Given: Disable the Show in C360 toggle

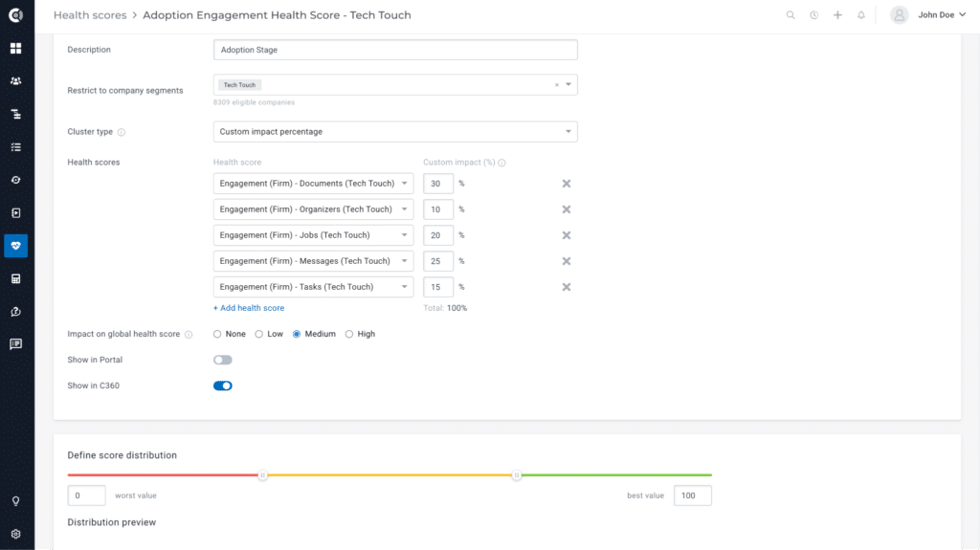Looking at the screenshot, I should [222, 385].
